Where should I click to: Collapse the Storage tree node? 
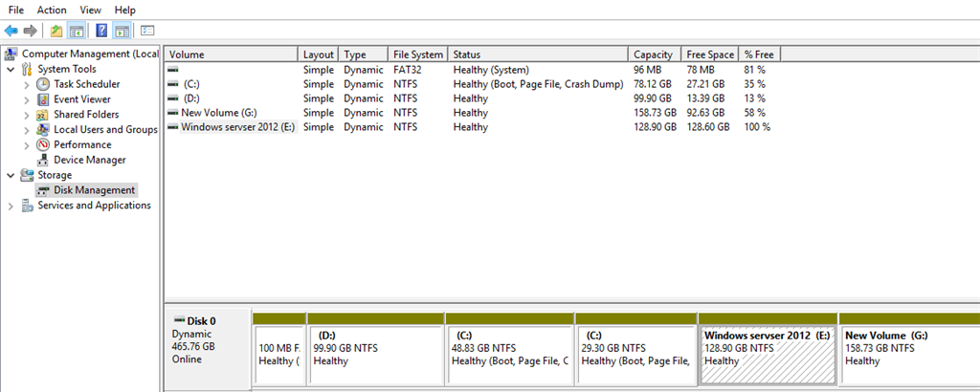tap(11, 175)
